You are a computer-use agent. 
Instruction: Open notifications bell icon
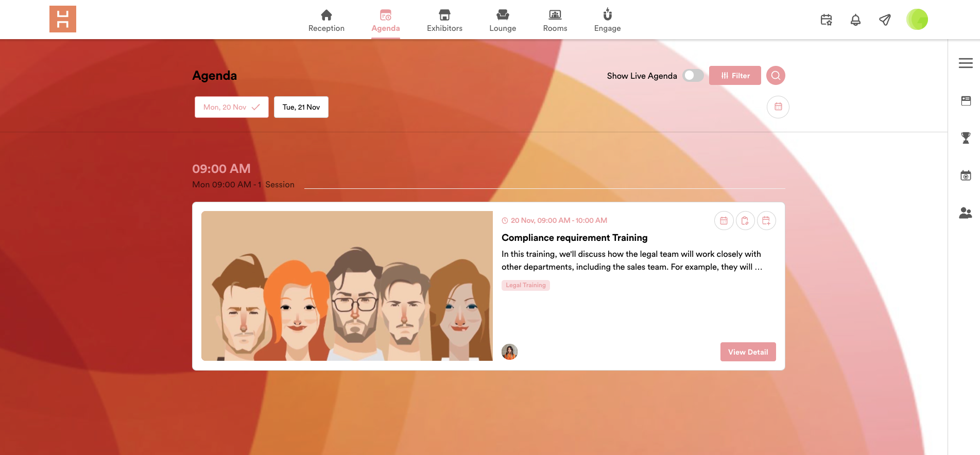click(855, 20)
